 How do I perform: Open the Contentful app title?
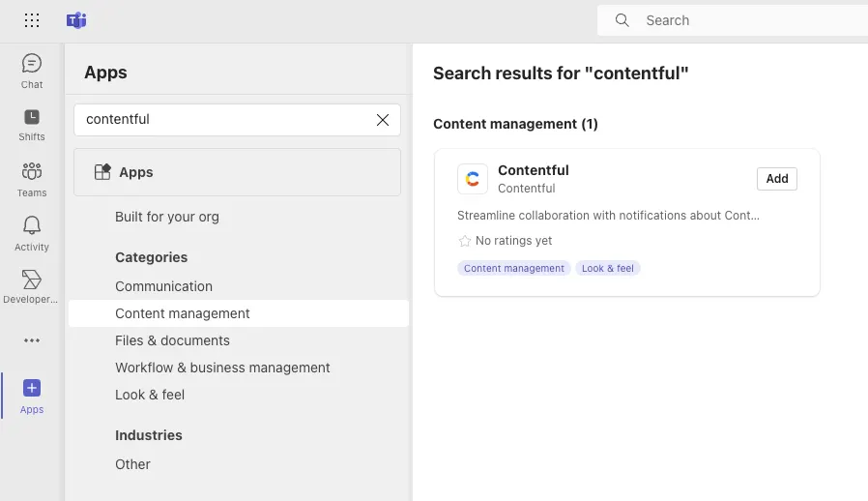pyautogui.click(x=534, y=170)
